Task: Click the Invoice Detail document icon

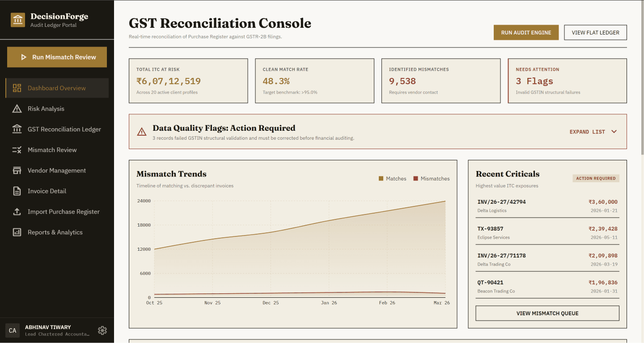Action: [17, 191]
